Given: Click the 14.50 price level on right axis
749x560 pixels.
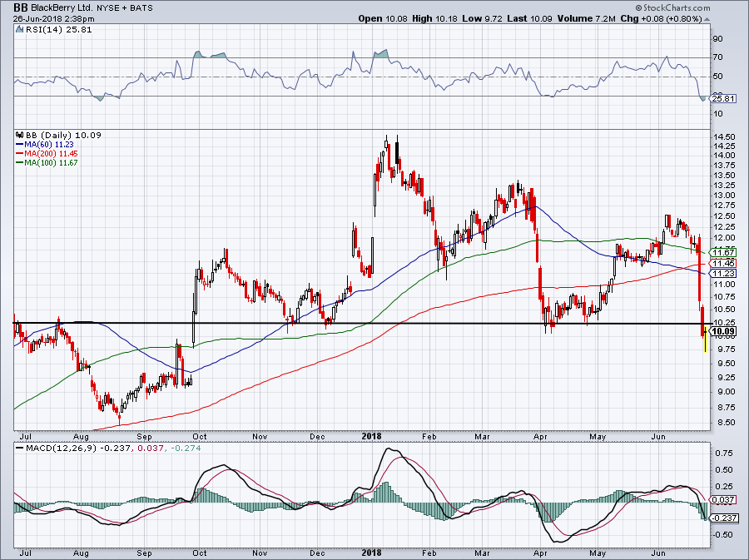Looking at the screenshot, I should pyautogui.click(x=724, y=136).
